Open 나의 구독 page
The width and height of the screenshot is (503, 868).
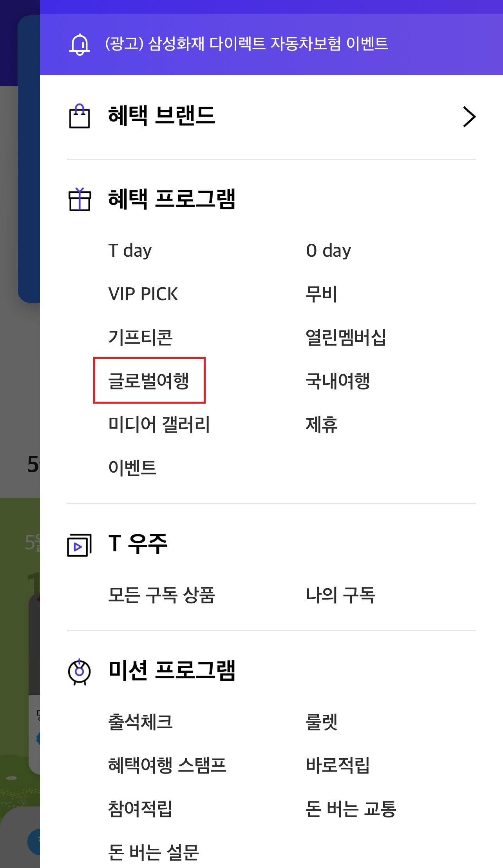340,595
